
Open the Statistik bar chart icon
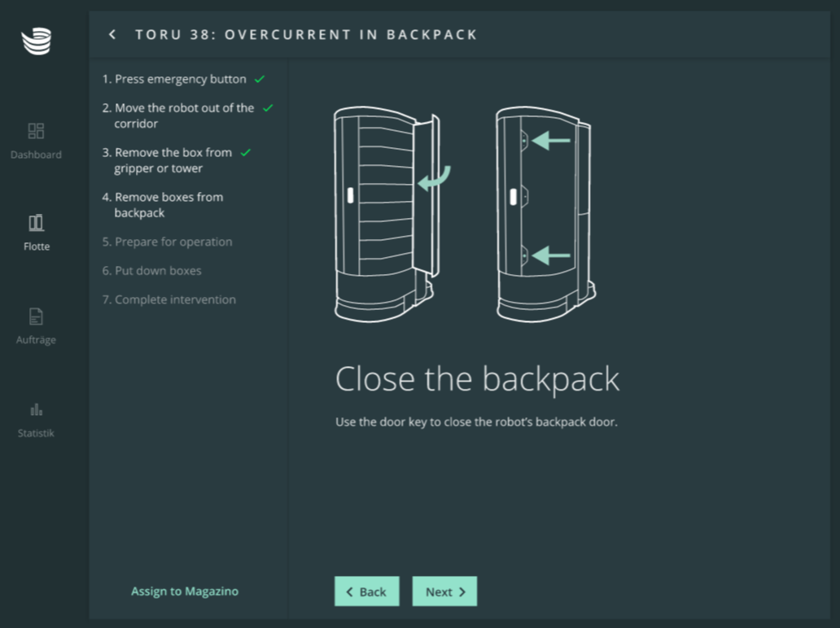[36, 409]
